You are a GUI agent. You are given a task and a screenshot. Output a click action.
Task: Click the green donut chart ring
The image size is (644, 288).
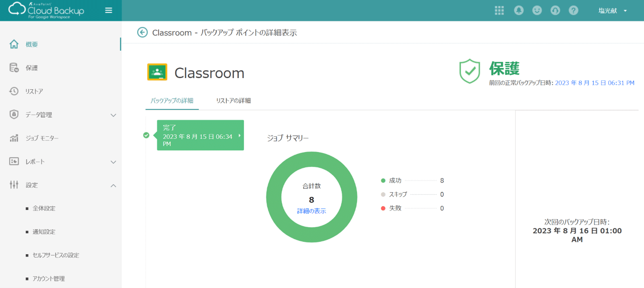coord(274,197)
